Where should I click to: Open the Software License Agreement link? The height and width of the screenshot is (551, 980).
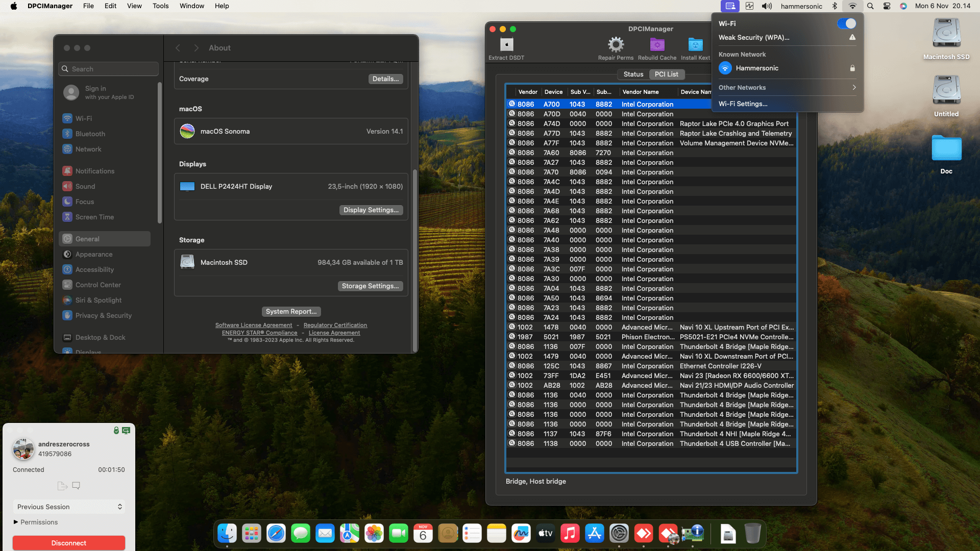pos(254,325)
